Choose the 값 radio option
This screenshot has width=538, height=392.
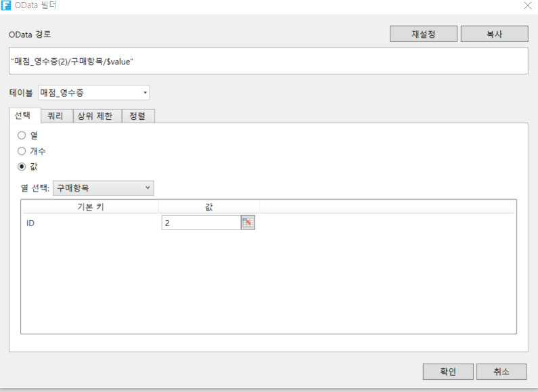22,167
